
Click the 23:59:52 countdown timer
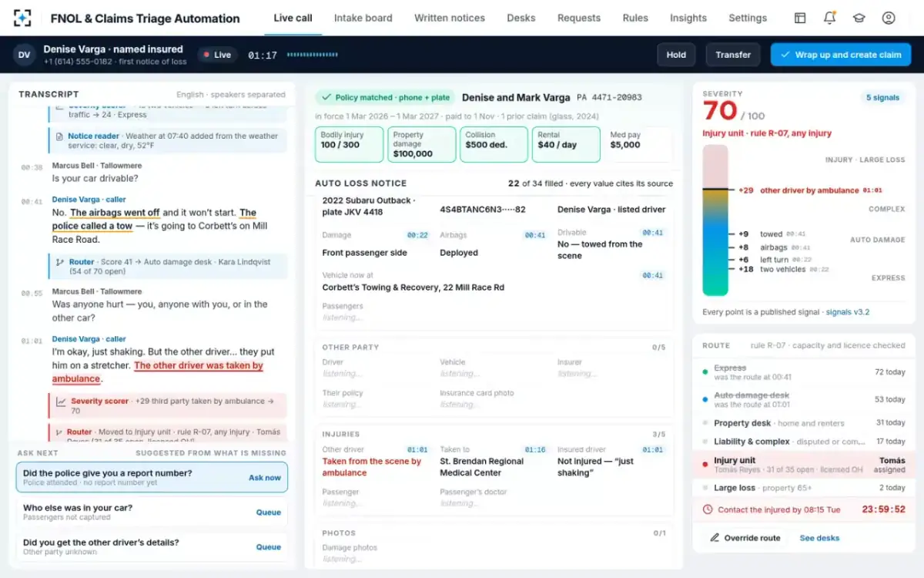pos(883,509)
